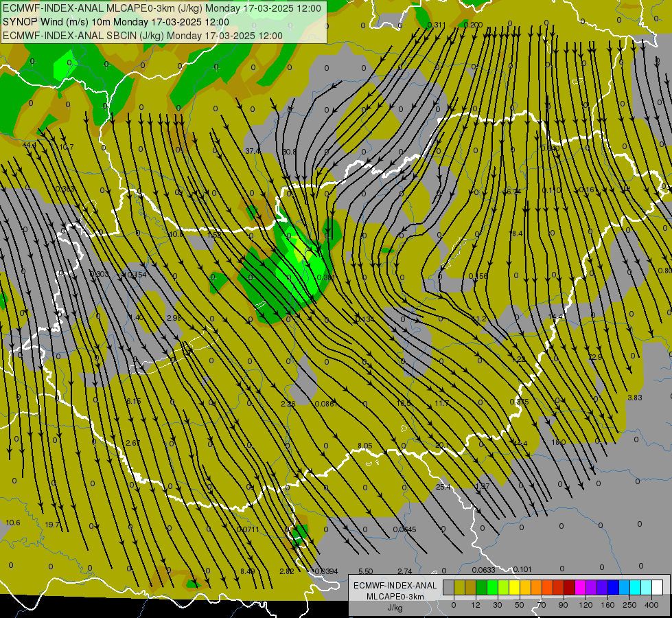672x618 pixels.
Task: Click the '2.98' value on the map
Action: point(174,318)
